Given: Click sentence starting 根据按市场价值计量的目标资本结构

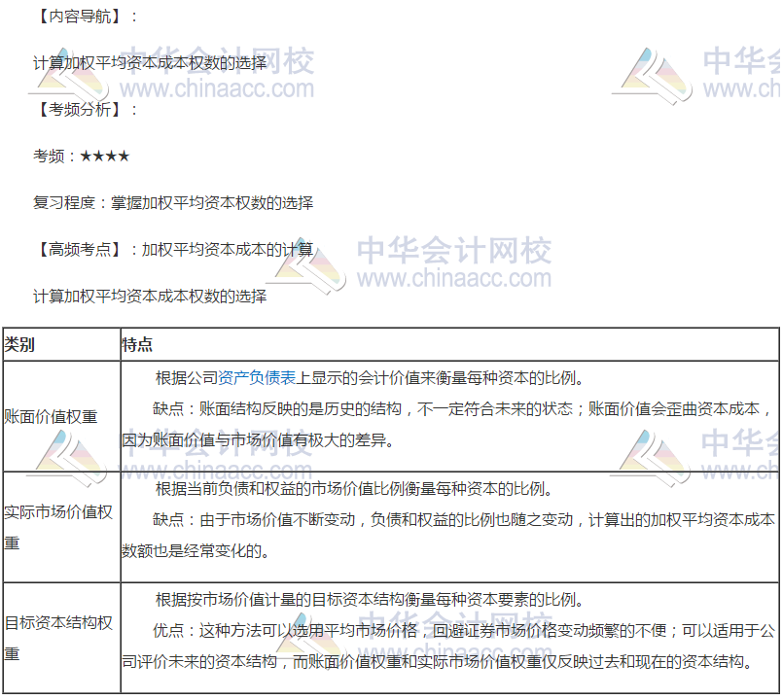Looking at the screenshot, I should (370, 600).
